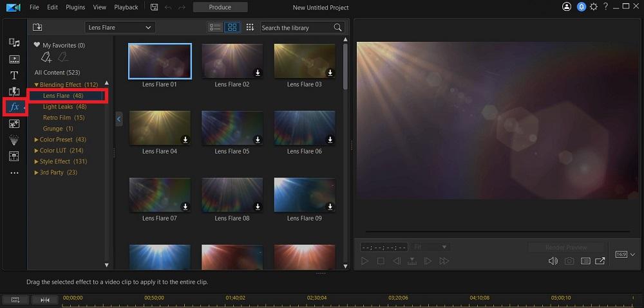
Task: Click the Play button in preview
Action: click(365, 261)
